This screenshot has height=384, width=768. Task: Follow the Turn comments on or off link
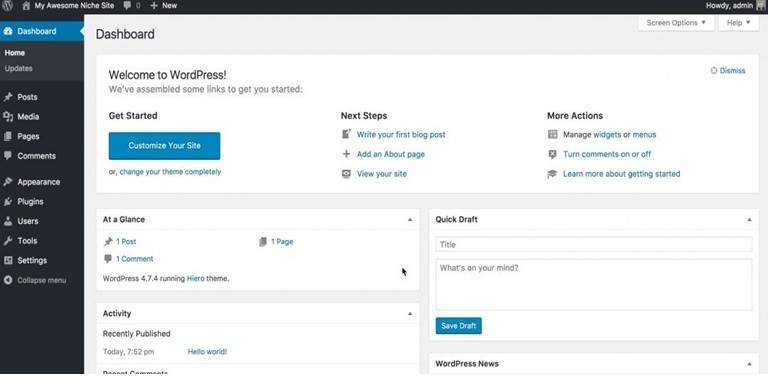coord(607,154)
